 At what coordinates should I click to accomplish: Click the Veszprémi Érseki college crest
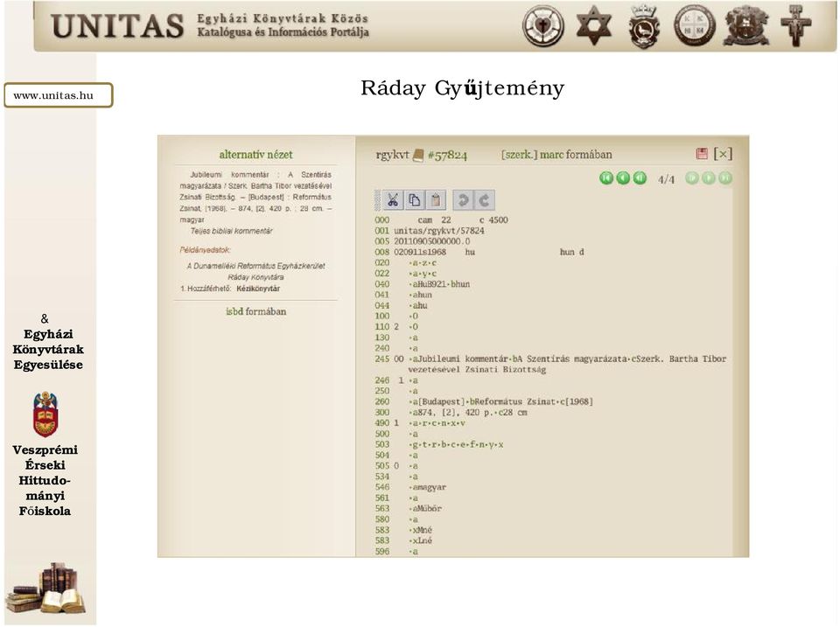coord(45,415)
